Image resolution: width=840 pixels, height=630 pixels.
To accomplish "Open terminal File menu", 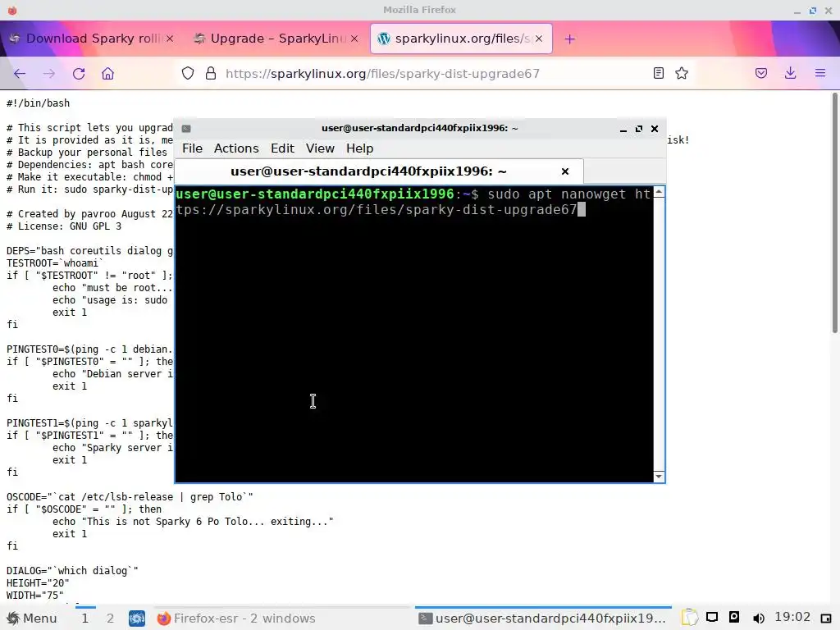I will tap(192, 148).
